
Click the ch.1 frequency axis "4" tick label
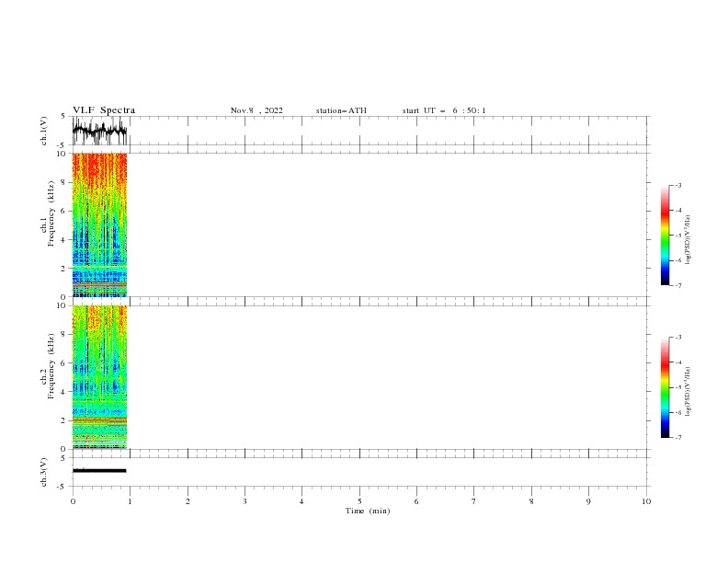pos(63,240)
